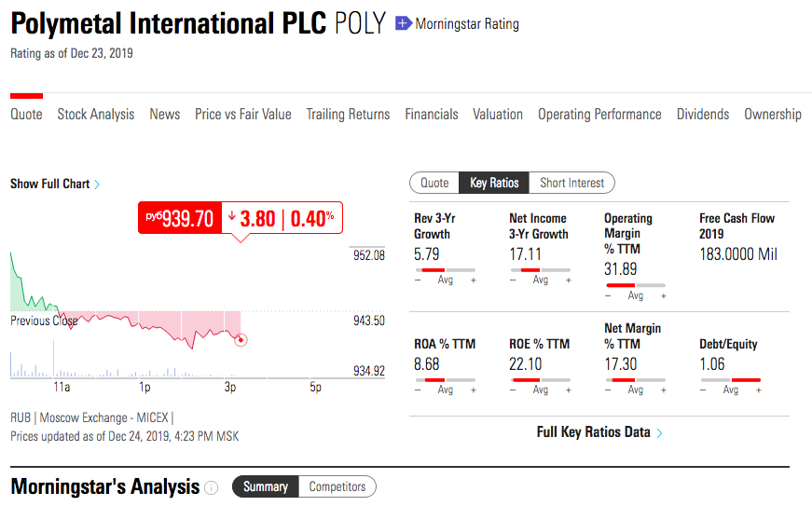Select the Short Interest toggle
The height and width of the screenshot is (506, 812).
[x=571, y=183]
